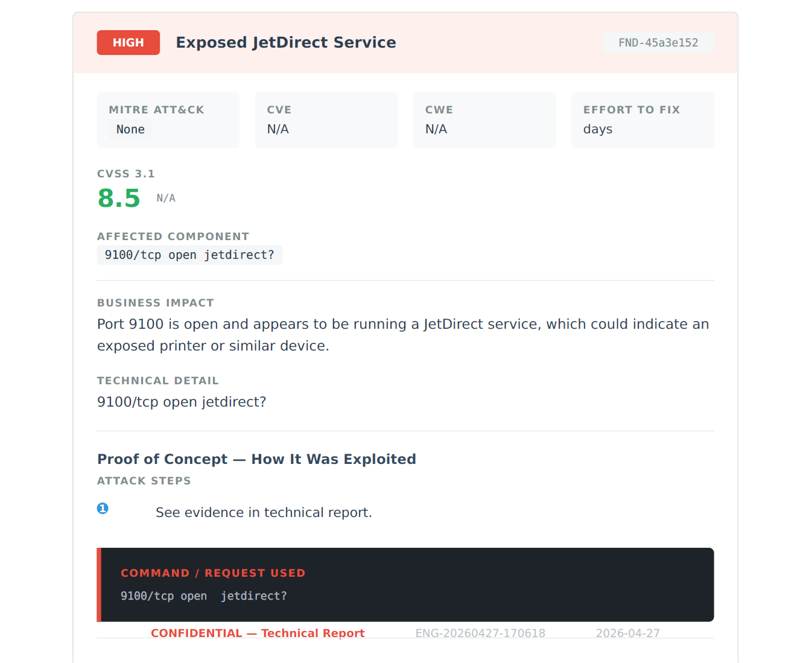Image resolution: width=812 pixels, height=663 pixels.
Task: Click the ATTACK STEPS label
Action: [x=144, y=481]
